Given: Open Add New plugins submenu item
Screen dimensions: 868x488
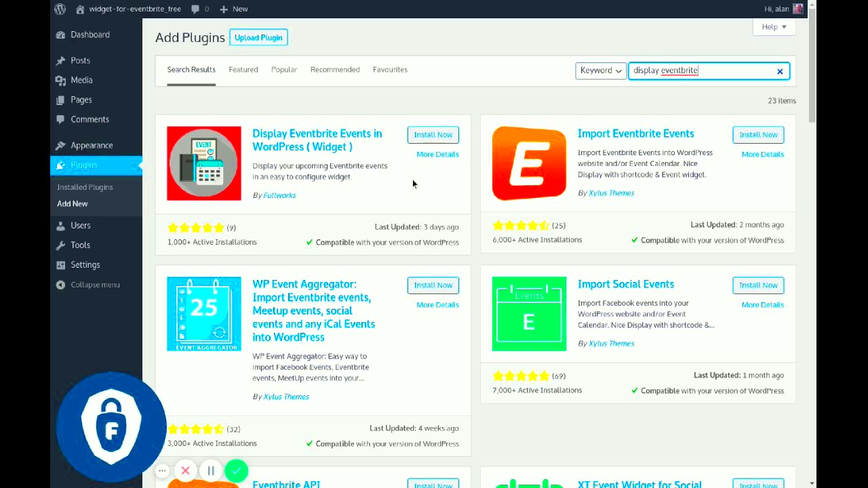Looking at the screenshot, I should [x=73, y=204].
